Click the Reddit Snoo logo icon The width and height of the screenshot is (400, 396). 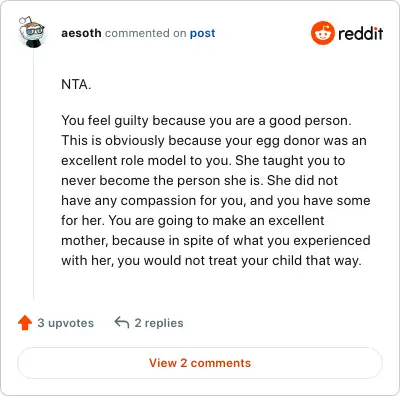(x=322, y=33)
